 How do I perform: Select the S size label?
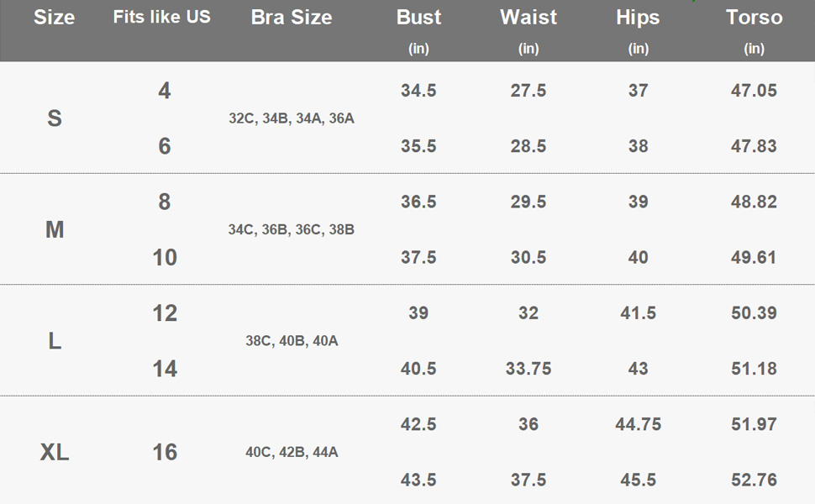click(x=55, y=118)
